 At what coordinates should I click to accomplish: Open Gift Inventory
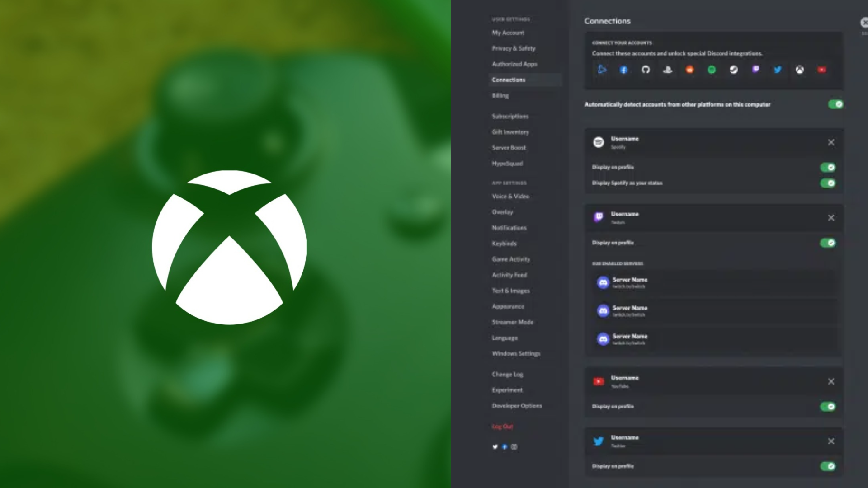click(510, 132)
